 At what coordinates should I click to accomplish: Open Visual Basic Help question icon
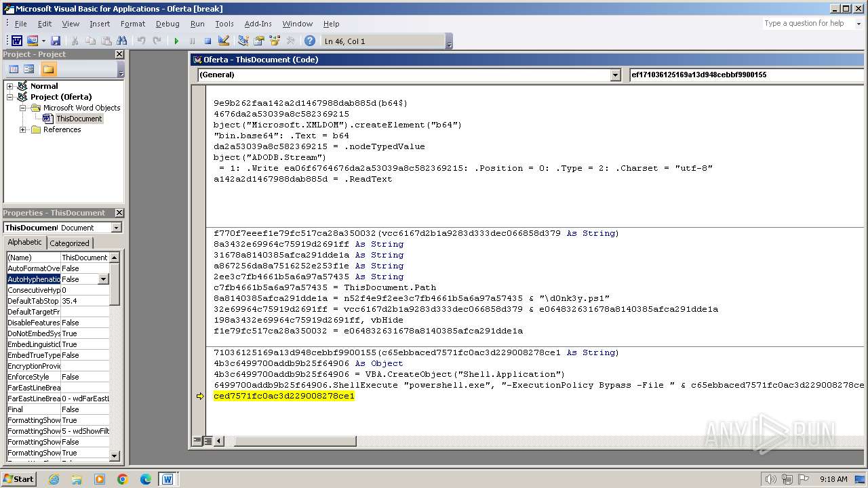310,41
